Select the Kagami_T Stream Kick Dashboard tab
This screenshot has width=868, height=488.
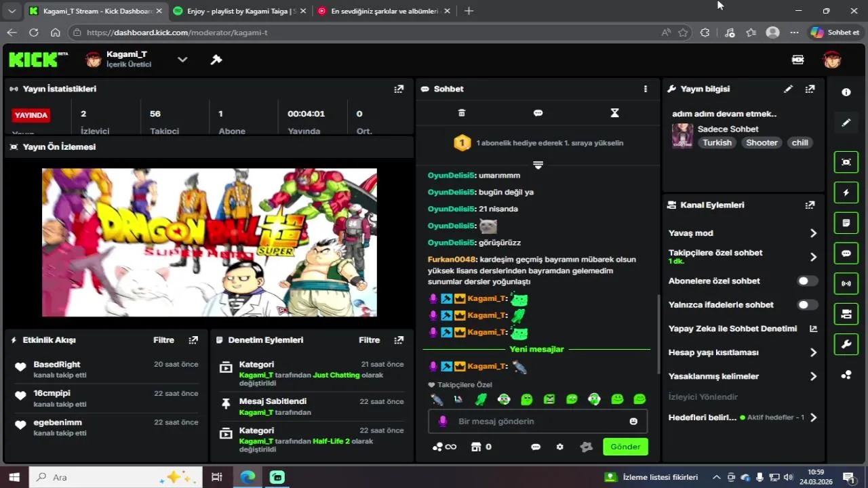[96, 11]
